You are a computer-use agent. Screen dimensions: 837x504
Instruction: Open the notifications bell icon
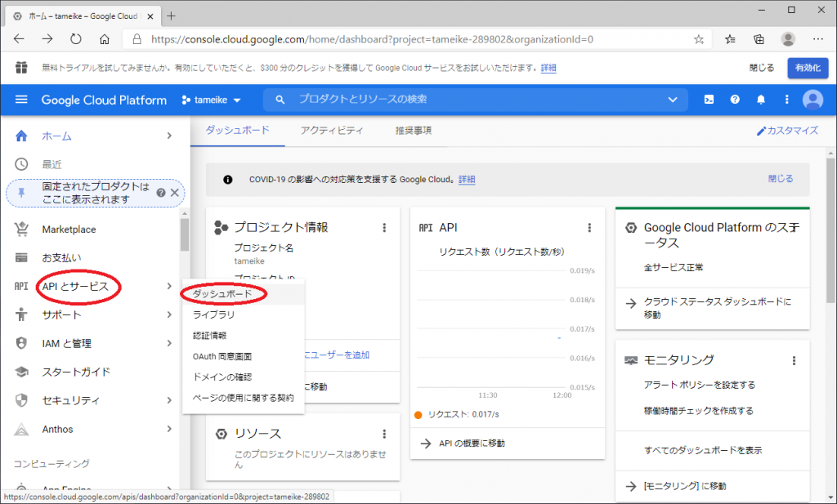click(x=761, y=100)
